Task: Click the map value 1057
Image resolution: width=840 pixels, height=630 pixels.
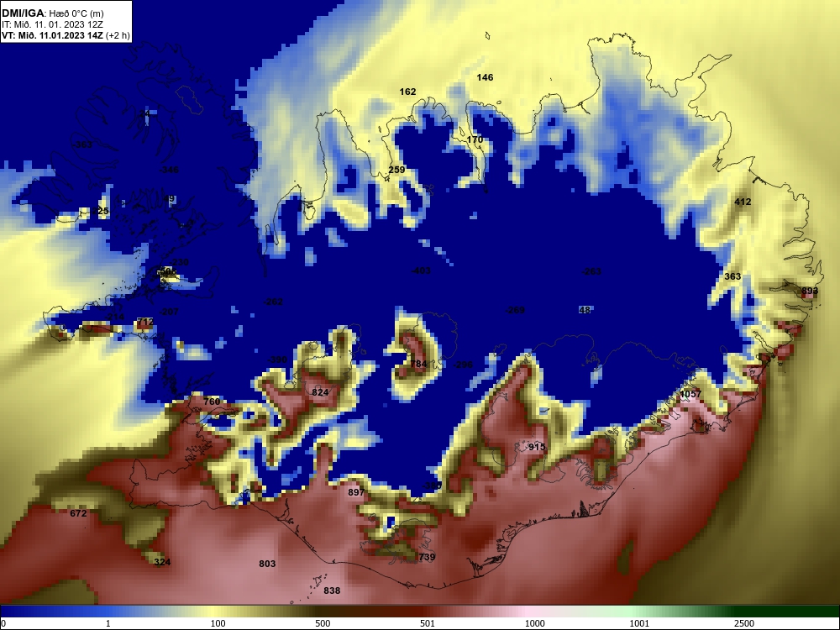Action: pos(690,394)
